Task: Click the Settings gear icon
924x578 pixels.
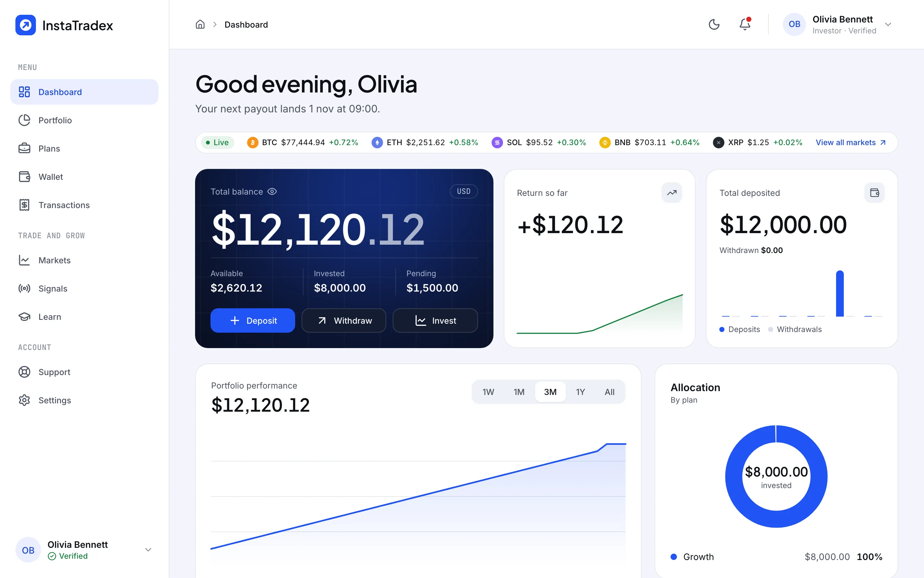Action: 24,400
